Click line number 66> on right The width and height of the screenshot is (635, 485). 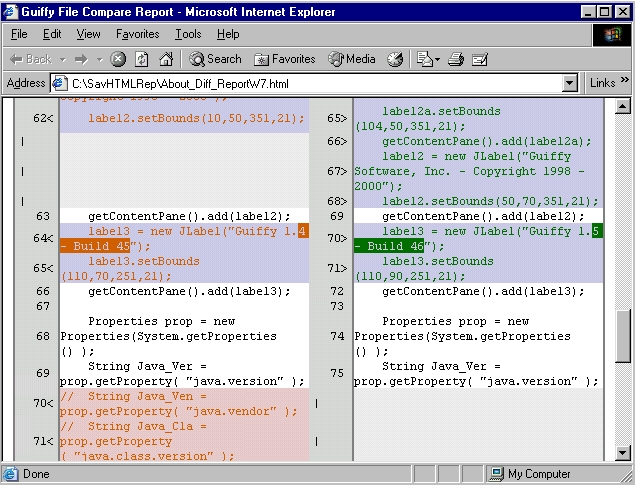coord(337,141)
